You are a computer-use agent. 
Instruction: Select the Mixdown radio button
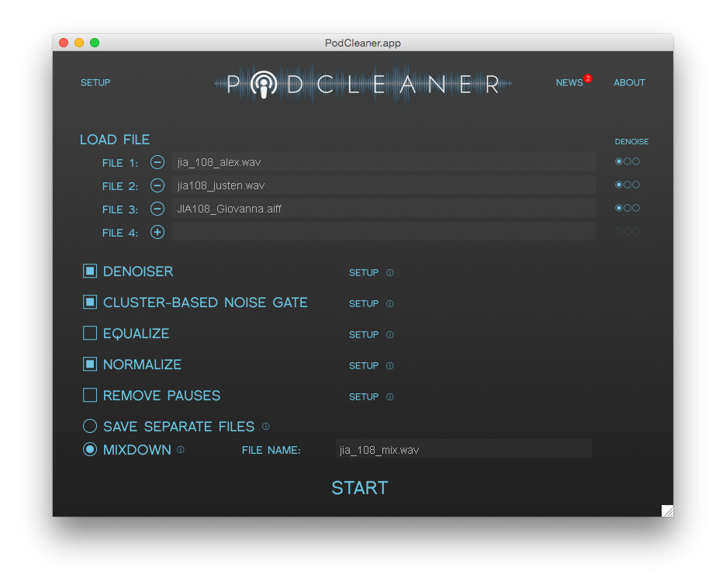pyautogui.click(x=90, y=449)
